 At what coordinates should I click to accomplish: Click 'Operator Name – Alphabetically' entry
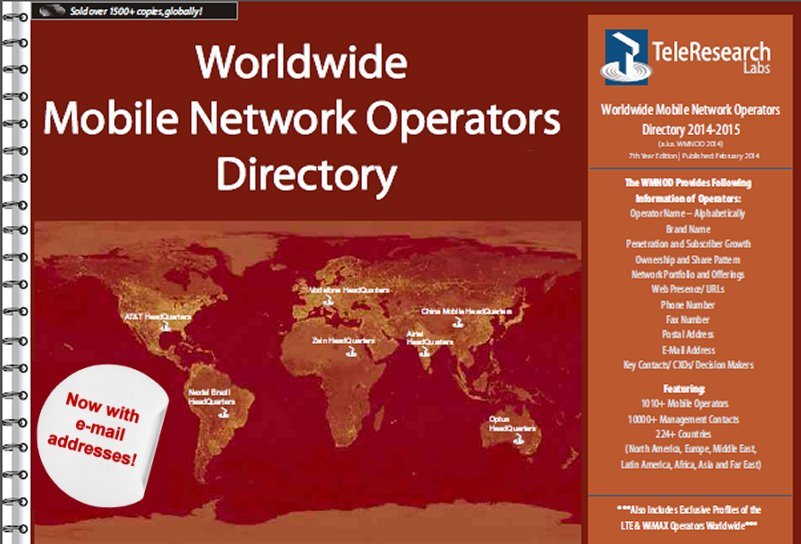point(687,214)
